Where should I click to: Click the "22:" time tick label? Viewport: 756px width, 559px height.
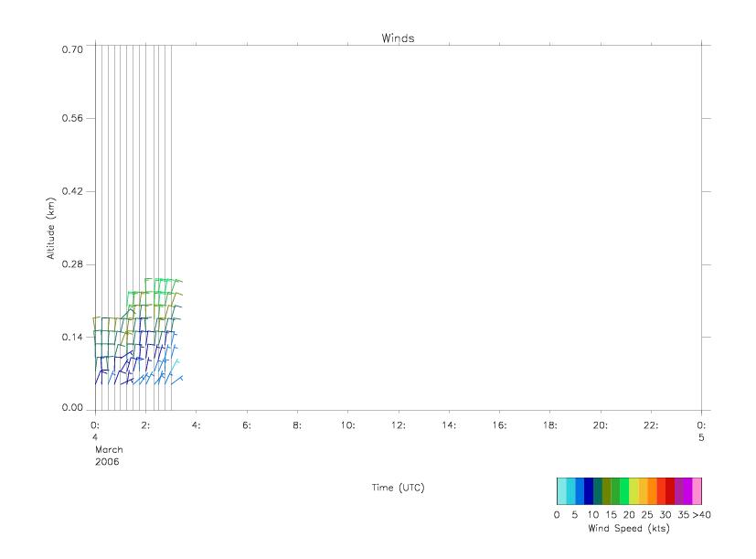click(651, 425)
